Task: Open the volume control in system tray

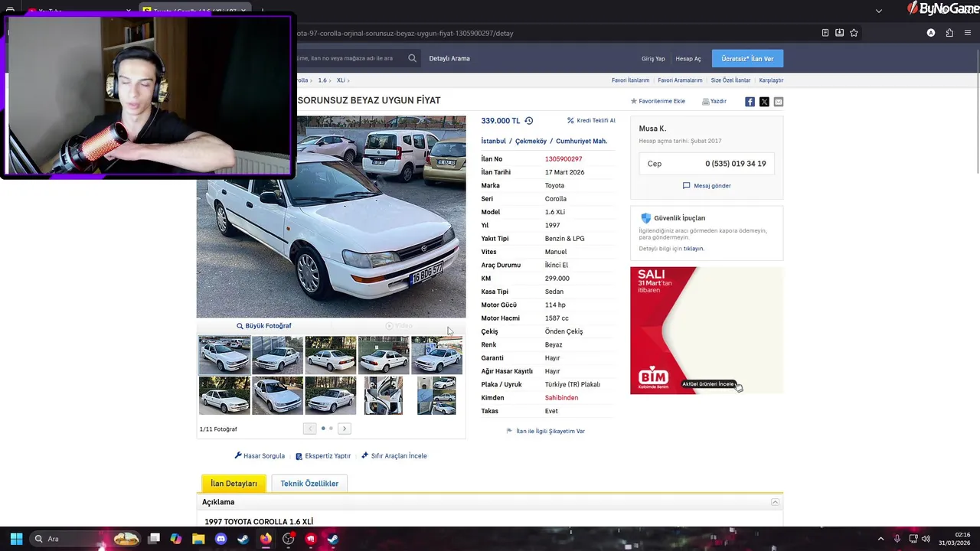Action: [x=927, y=539]
